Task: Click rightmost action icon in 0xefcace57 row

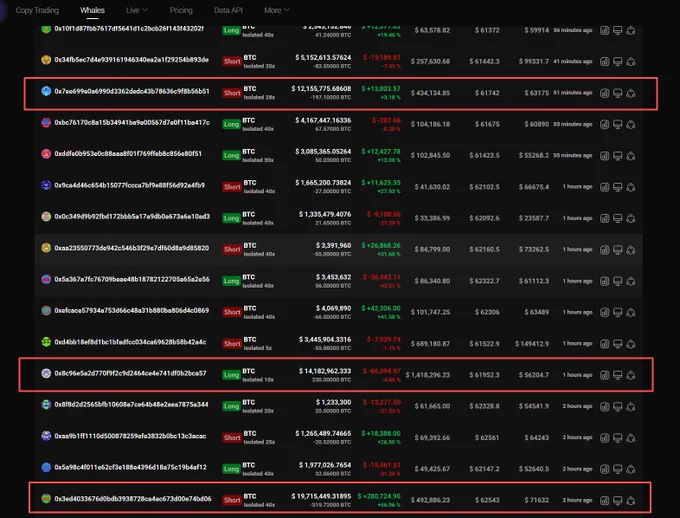Action: point(631,312)
